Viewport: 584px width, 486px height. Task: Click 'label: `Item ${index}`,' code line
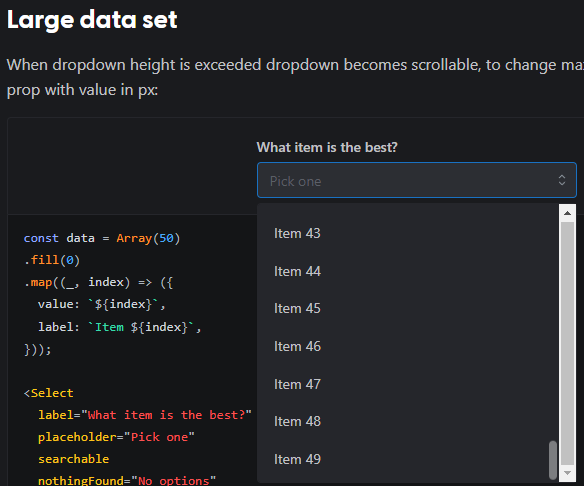pos(120,327)
